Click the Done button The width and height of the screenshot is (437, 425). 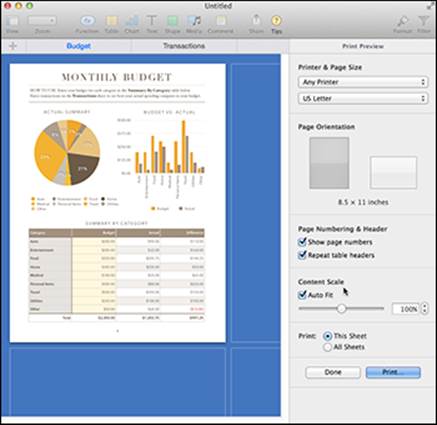(333, 372)
